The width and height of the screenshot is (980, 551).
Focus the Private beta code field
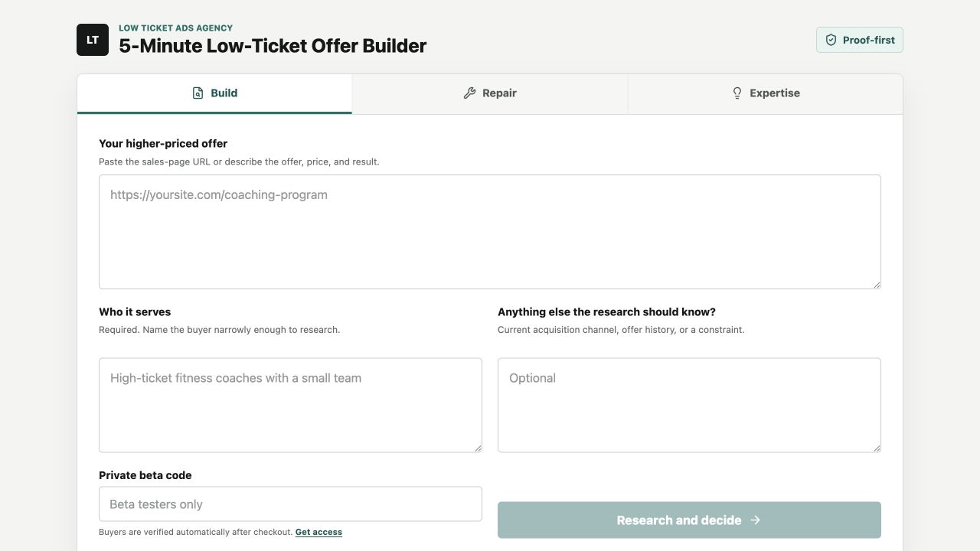click(x=290, y=504)
